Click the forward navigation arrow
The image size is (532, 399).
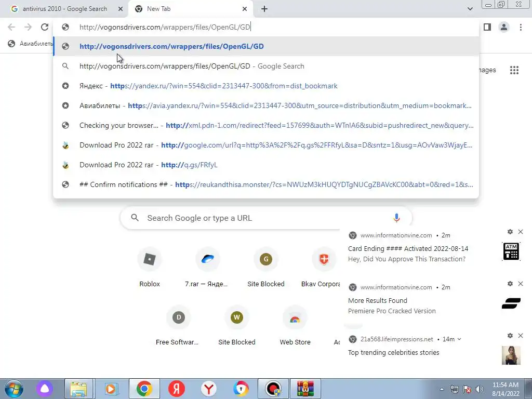[x=28, y=27]
